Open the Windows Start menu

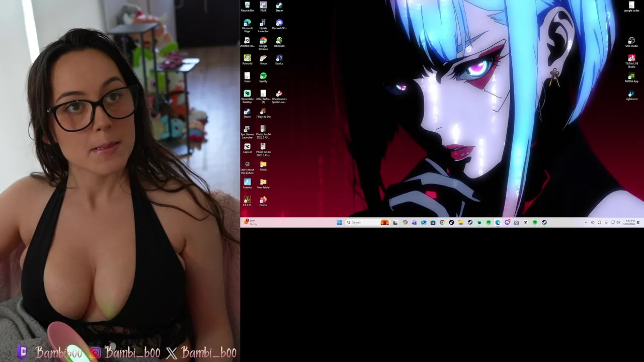[339, 222]
